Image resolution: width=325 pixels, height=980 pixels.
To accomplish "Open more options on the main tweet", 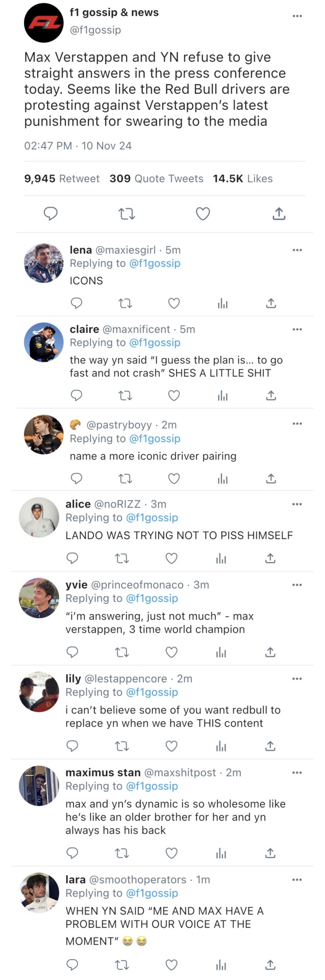I will coord(297,16).
